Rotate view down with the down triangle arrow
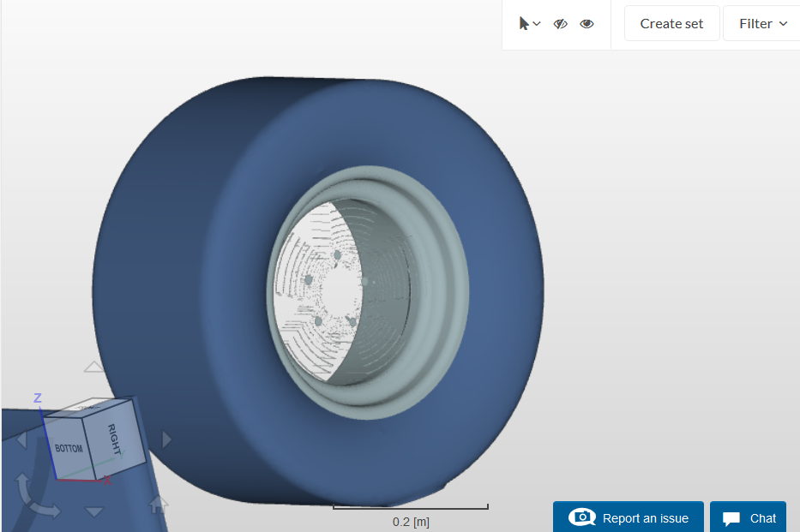800x532 pixels. click(94, 511)
